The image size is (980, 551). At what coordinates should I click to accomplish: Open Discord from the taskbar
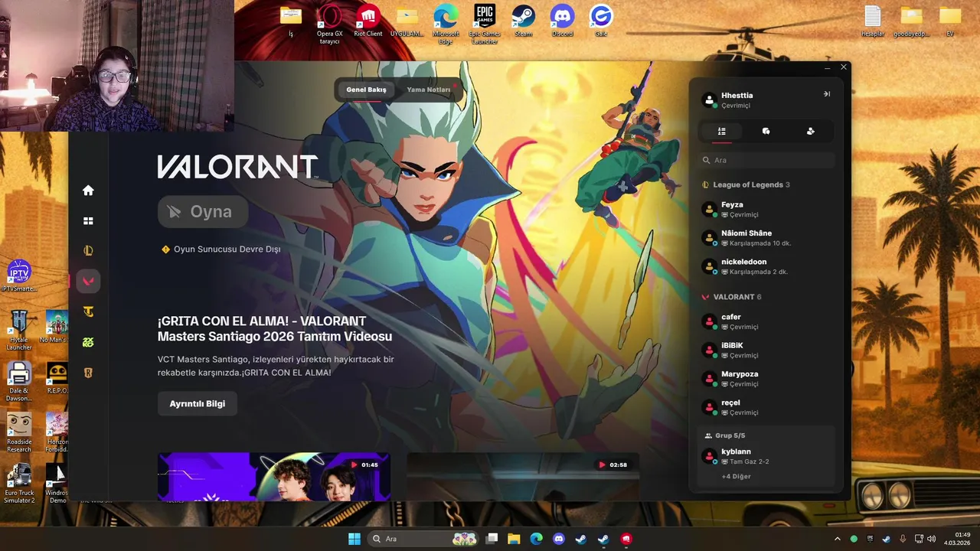(559, 539)
